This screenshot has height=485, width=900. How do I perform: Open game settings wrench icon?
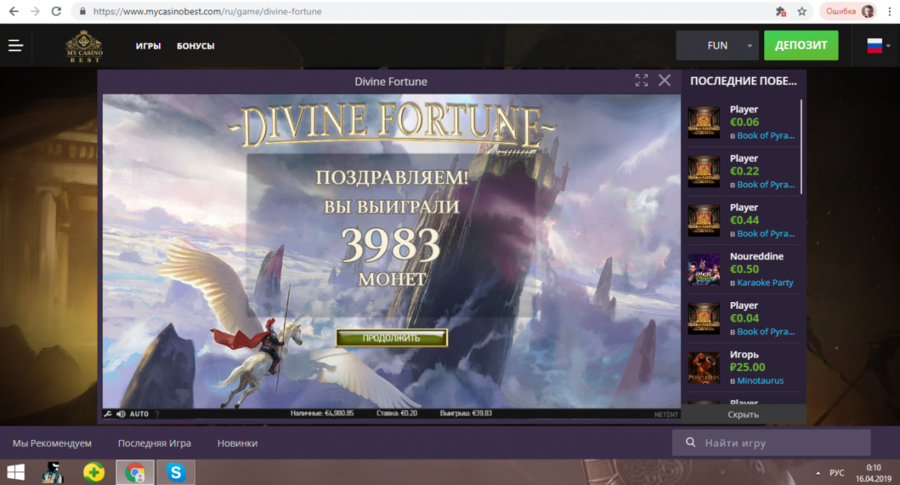[108, 414]
